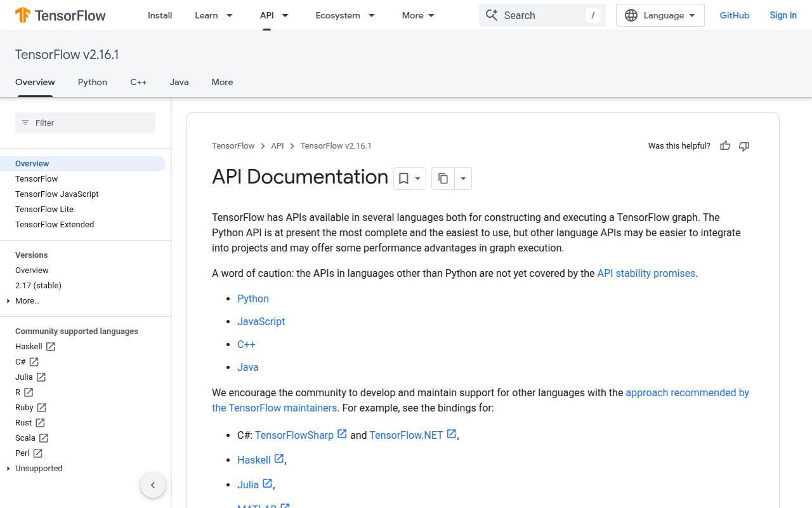Select TensorFlow item in sidebar
Viewport: 812px width, 508px height.
37,179
